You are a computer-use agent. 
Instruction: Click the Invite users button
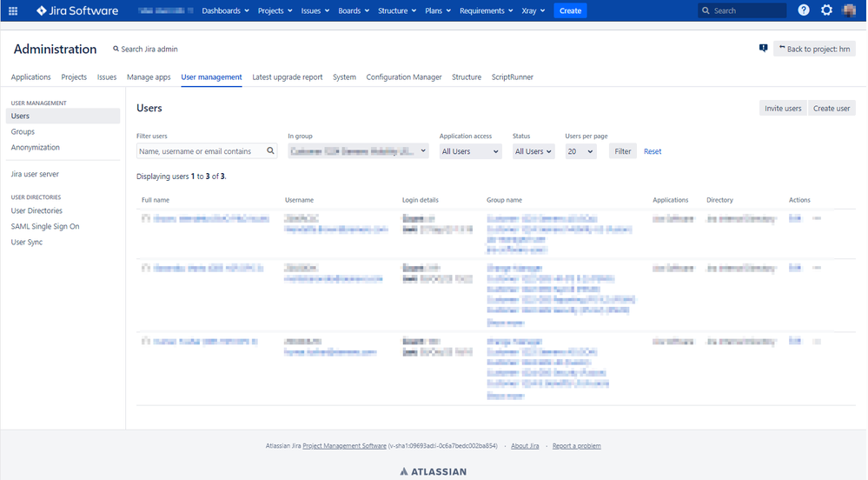(x=783, y=108)
